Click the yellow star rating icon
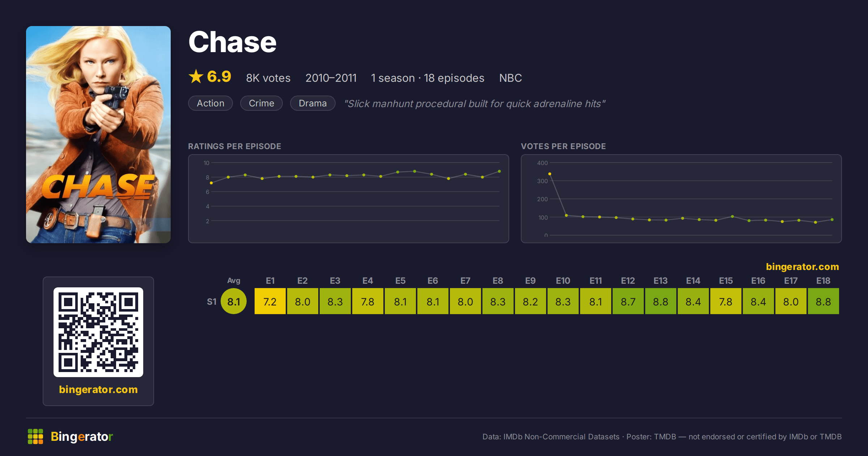This screenshot has width=868, height=456. [196, 77]
